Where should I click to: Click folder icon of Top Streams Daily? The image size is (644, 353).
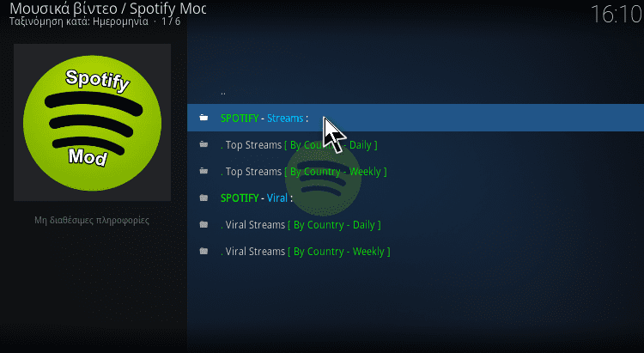tap(204, 144)
